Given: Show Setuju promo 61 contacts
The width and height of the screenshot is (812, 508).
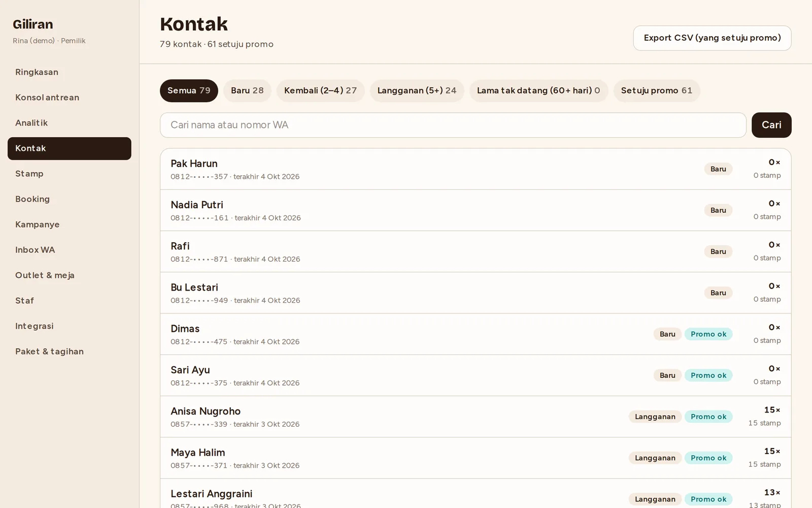Looking at the screenshot, I should coord(657,90).
